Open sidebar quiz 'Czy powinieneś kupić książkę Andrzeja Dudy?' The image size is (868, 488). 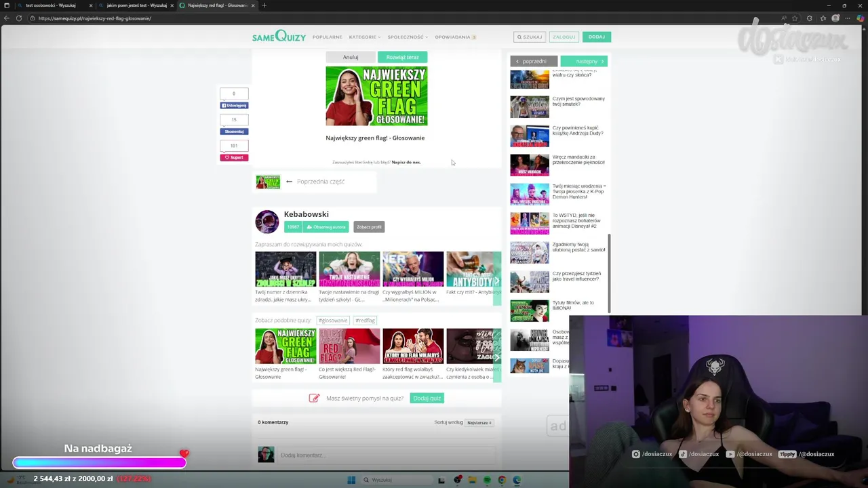[x=558, y=136]
